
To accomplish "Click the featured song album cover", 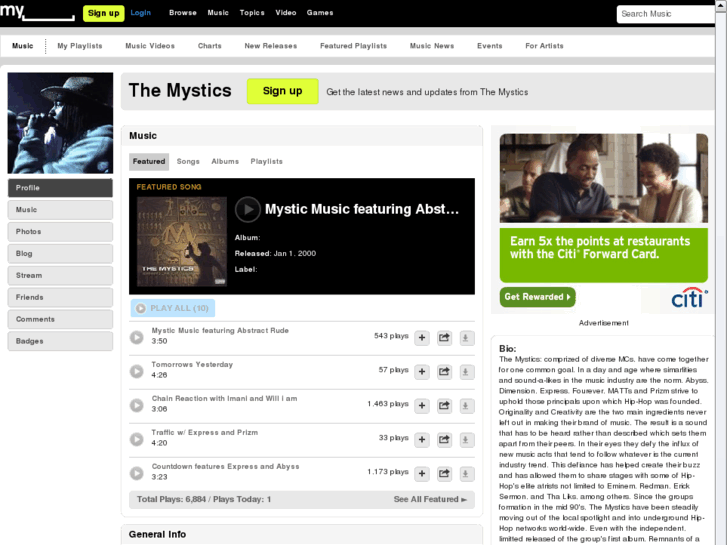I will (x=182, y=241).
